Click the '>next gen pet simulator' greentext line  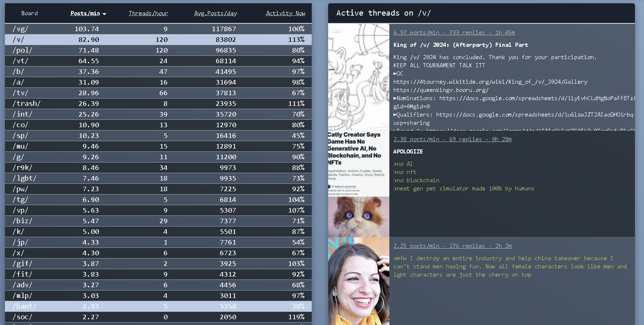pyautogui.click(x=464, y=189)
